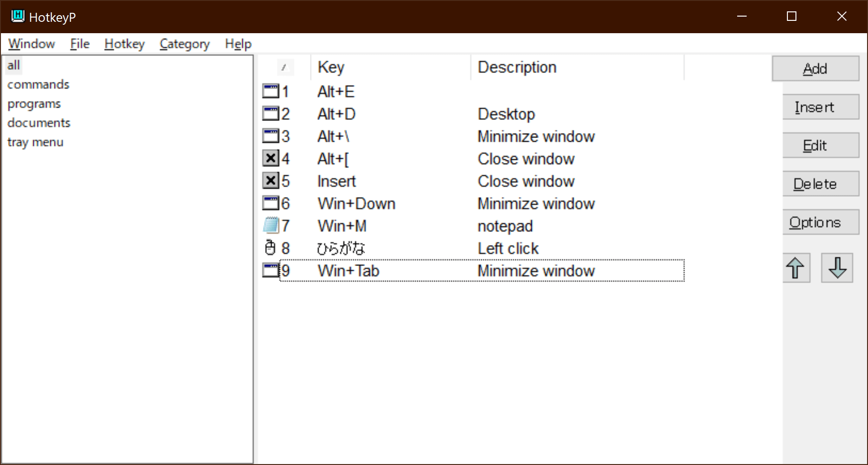Screen dimensions: 868x465
Task: Select the Alt+E key entry
Action: [x=336, y=91]
